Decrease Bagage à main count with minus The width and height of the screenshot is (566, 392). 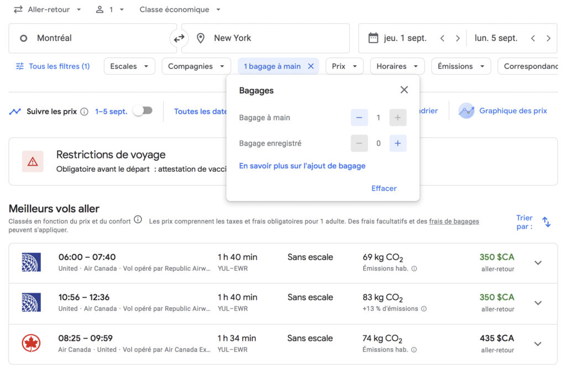tap(359, 118)
